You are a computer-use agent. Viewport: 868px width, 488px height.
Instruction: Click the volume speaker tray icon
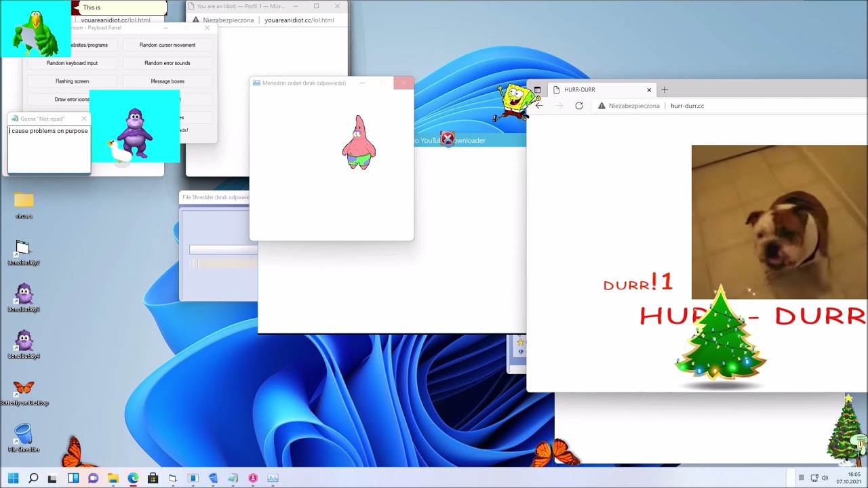tap(825, 478)
